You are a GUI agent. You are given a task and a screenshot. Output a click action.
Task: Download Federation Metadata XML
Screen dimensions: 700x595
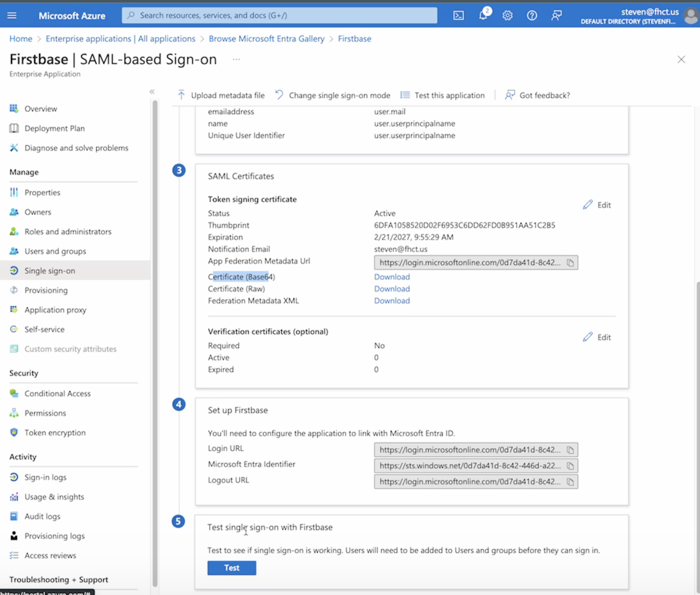(x=392, y=301)
